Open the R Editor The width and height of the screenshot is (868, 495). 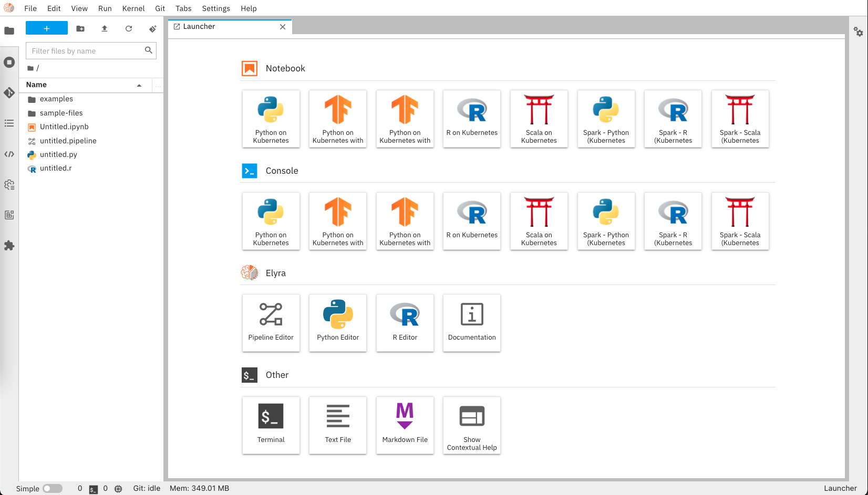click(x=405, y=323)
